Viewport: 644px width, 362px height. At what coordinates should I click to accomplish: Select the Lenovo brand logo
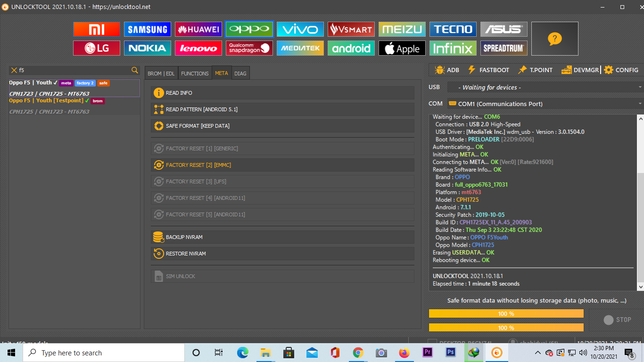pyautogui.click(x=198, y=48)
